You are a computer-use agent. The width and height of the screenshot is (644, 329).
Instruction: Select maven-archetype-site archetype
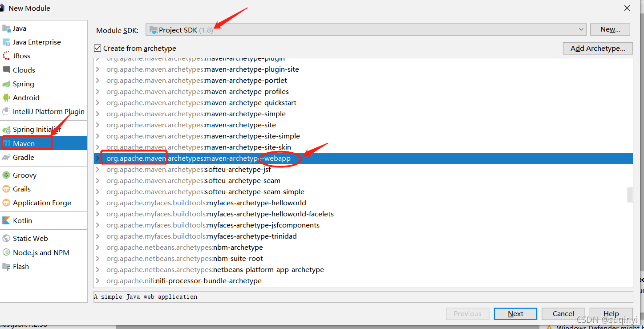[363, 125]
